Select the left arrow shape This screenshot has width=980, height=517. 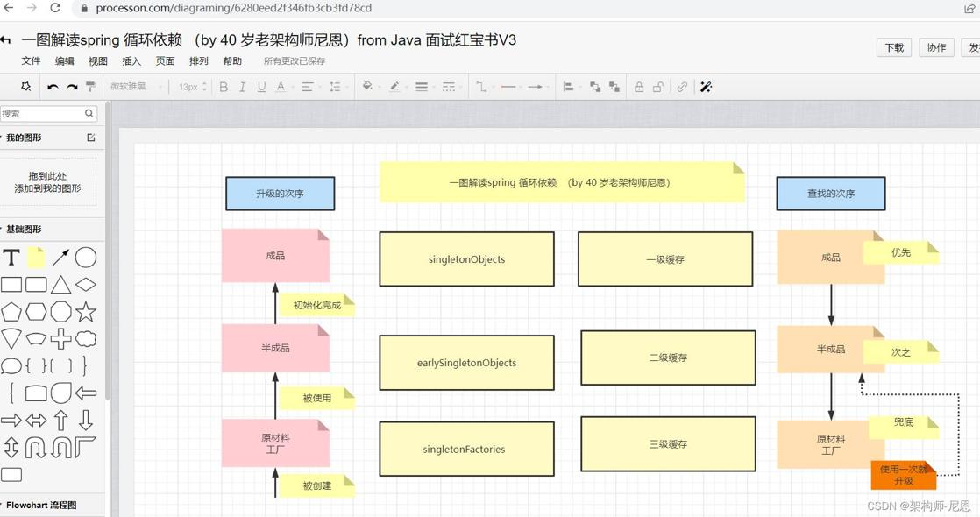pyautogui.click(x=86, y=393)
